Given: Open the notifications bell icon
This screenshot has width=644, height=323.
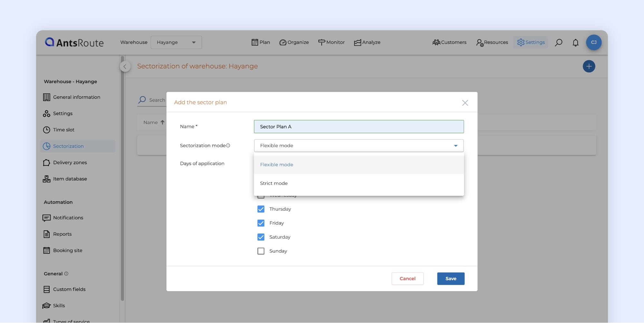Looking at the screenshot, I should coord(575,43).
